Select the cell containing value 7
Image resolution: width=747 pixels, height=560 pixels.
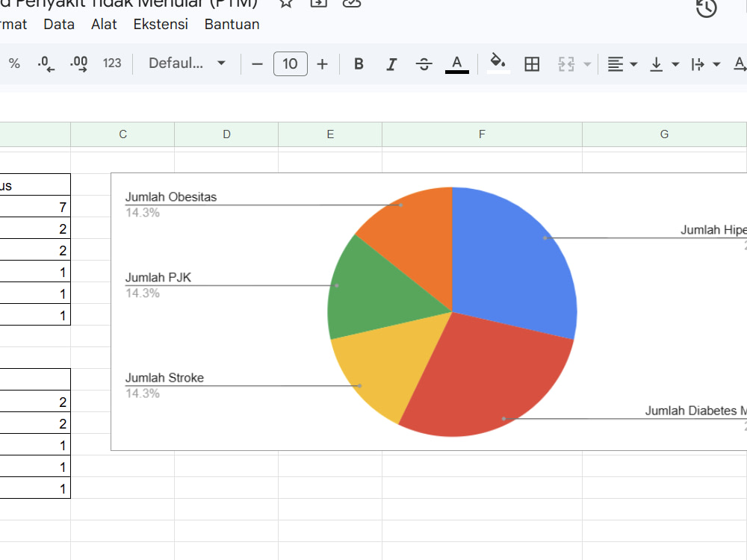pos(35,207)
